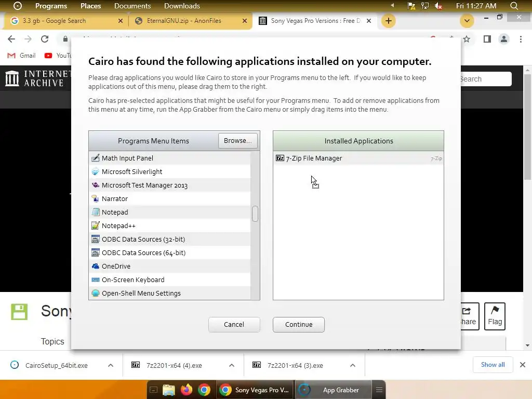This screenshot has height=399, width=532.
Task: Open the Programs menu
Action: [x=51, y=6]
